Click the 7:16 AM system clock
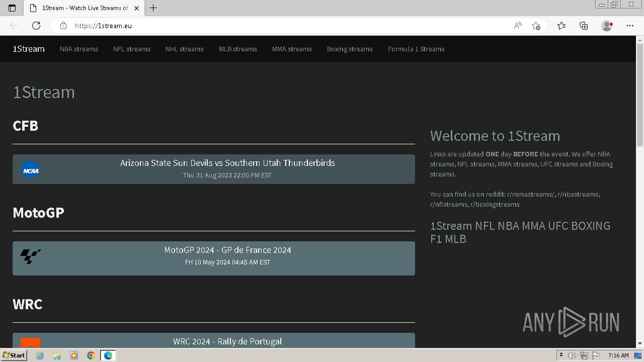 618,355
